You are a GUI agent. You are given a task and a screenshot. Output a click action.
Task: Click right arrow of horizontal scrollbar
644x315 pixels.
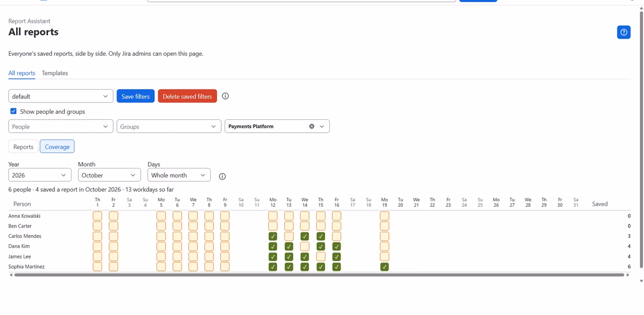pos(628,275)
